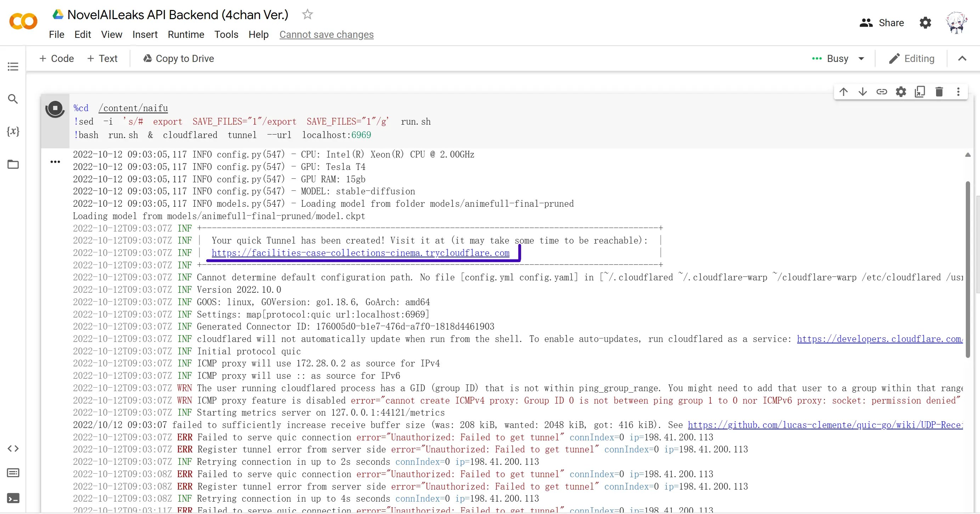Open the variables inspector panel
980x514 pixels.
[13, 132]
